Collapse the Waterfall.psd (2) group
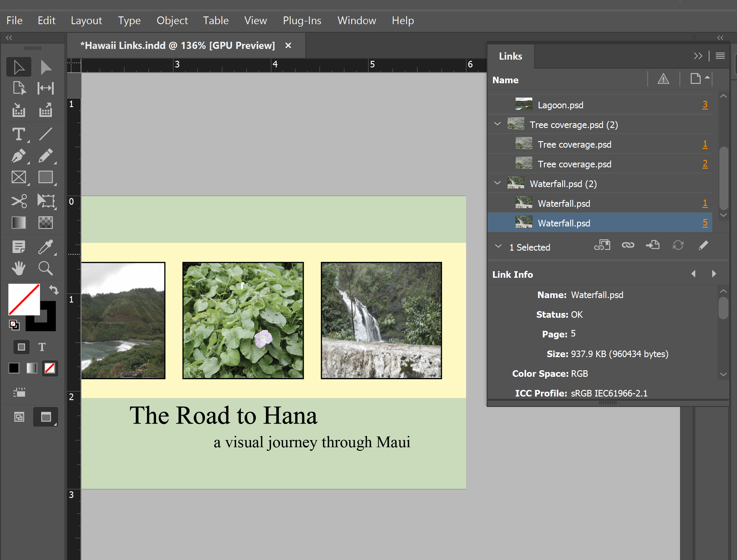Viewport: 737px width, 560px height. point(497,183)
